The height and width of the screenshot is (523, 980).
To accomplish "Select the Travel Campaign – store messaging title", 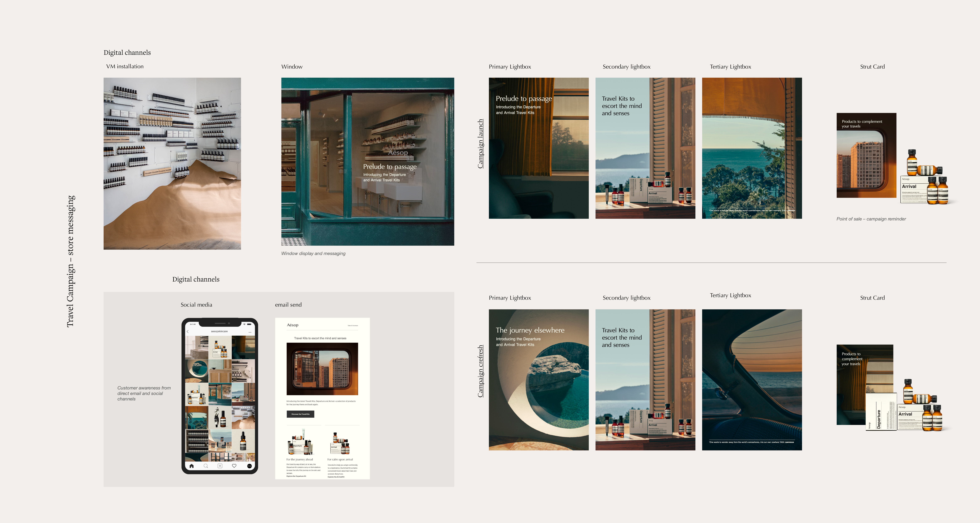I will tap(71, 261).
